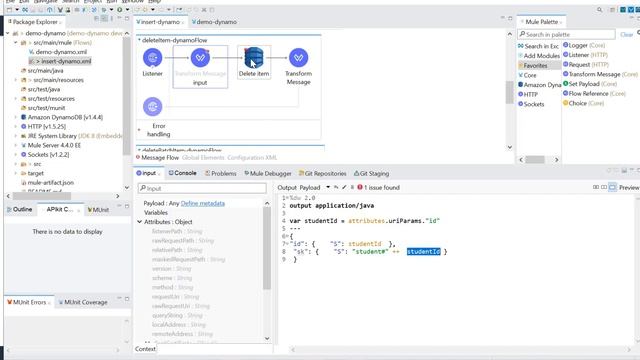Select the Core palette category

(527, 75)
